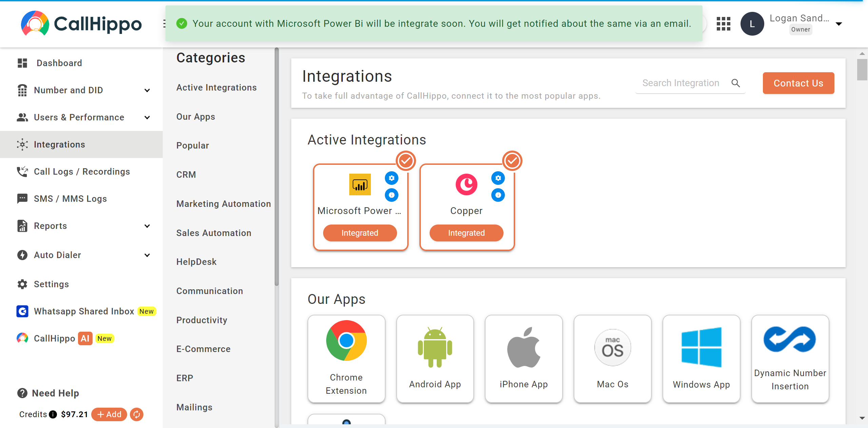
Task: Toggle Microsoft Power BI checkmark badge
Action: tap(406, 161)
